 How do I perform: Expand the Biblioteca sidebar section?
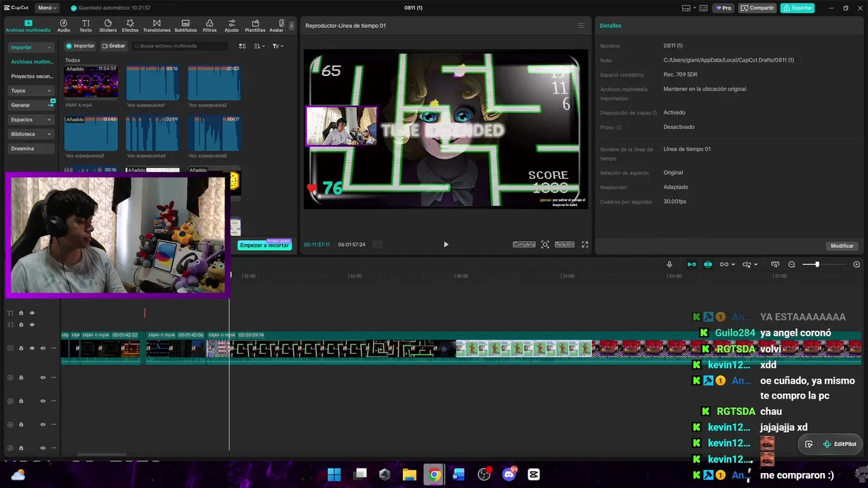31,134
